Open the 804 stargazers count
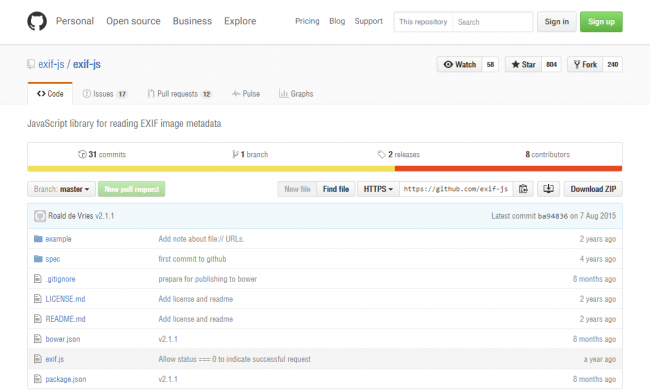 click(x=551, y=64)
